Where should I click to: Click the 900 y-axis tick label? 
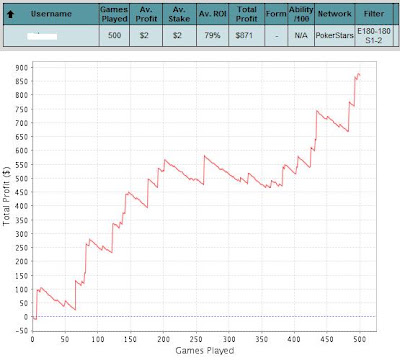[x=22, y=67]
